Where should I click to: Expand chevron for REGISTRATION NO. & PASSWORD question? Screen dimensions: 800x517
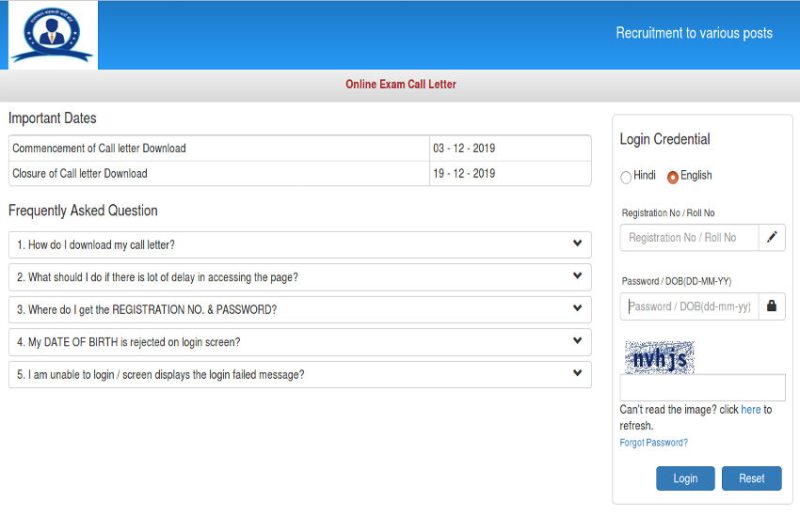577,309
